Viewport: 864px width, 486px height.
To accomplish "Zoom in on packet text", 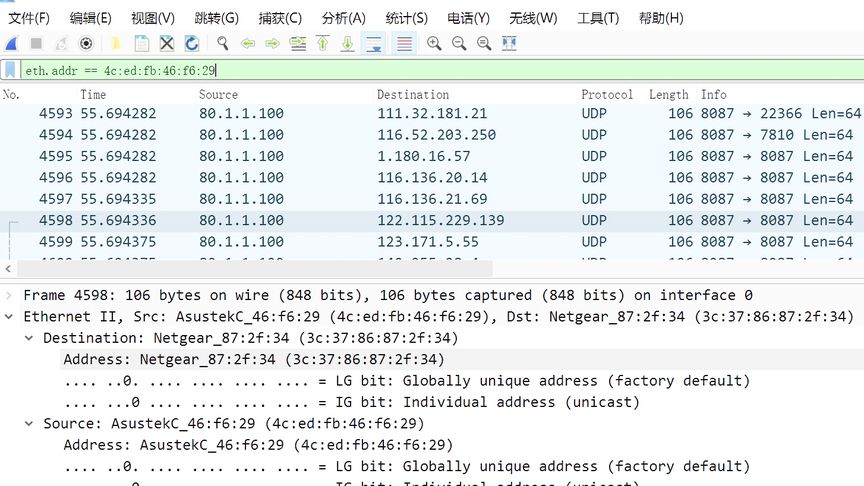I will tap(434, 44).
